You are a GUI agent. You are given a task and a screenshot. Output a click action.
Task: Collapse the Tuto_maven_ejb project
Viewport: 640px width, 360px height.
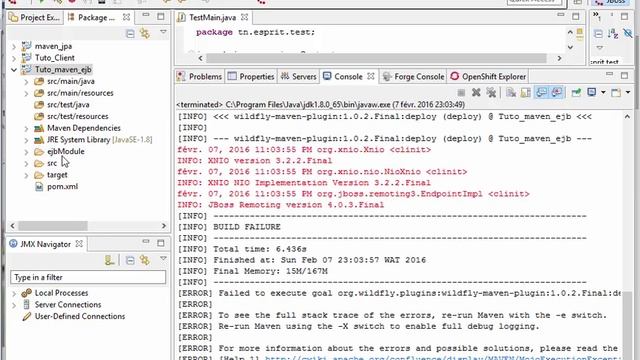(x=14, y=70)
